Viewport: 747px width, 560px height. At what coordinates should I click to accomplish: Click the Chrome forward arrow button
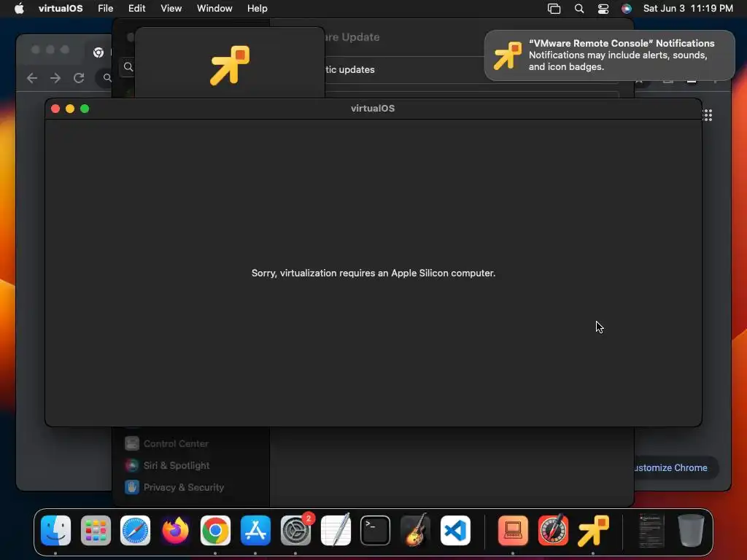tap(55, 78)
